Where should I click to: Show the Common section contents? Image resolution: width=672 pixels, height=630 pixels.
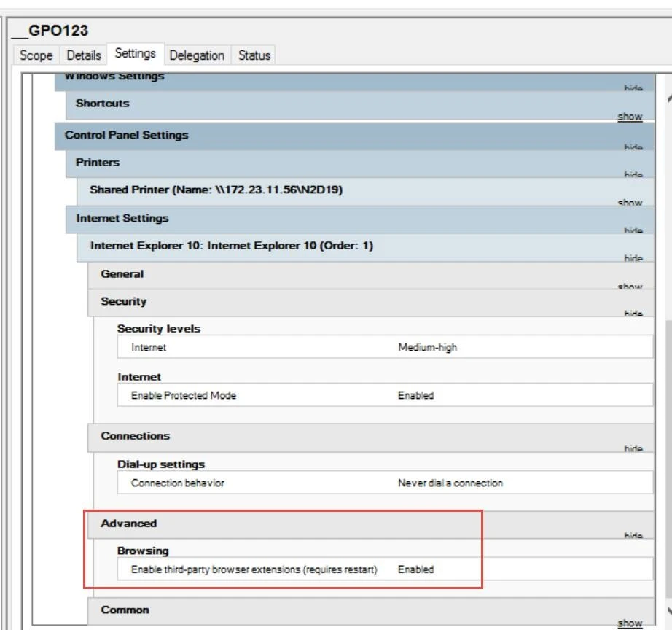click(x=630, y=623)
